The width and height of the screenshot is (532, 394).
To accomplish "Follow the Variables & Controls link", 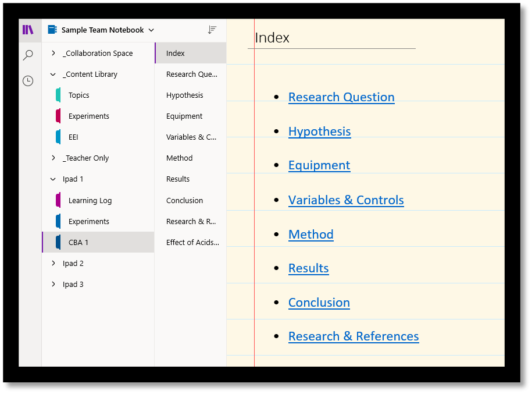I will 346,200.
